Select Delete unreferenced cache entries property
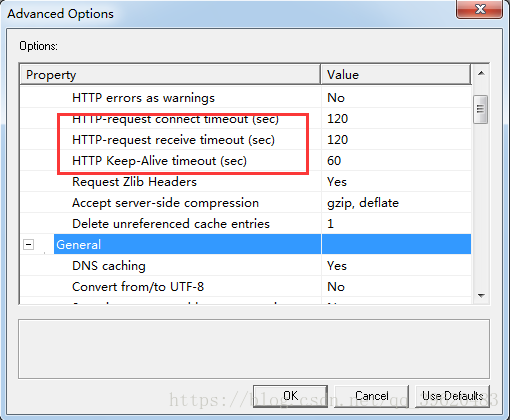The height and width of the screenshot is (420, 510). click(171, 224)
